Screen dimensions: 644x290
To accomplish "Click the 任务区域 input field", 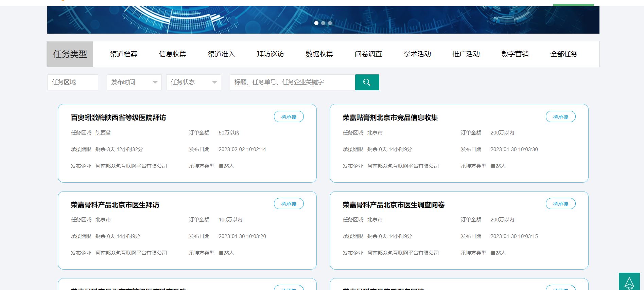I will pyautogui.click(x=73, y=82).
